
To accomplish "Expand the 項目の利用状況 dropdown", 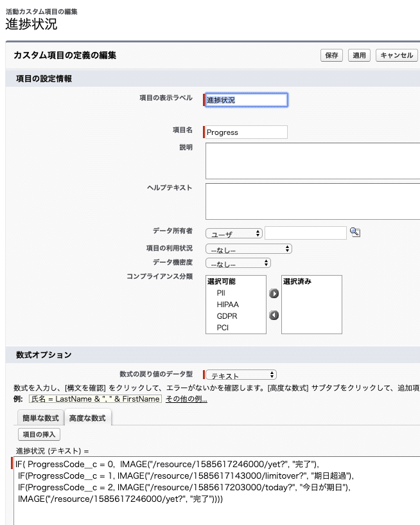I will [249, 249].
